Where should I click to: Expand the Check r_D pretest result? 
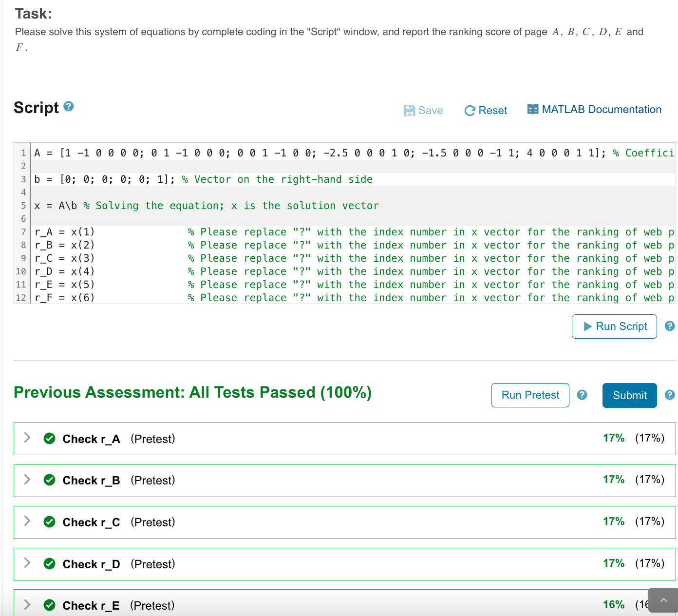[27, 563]
